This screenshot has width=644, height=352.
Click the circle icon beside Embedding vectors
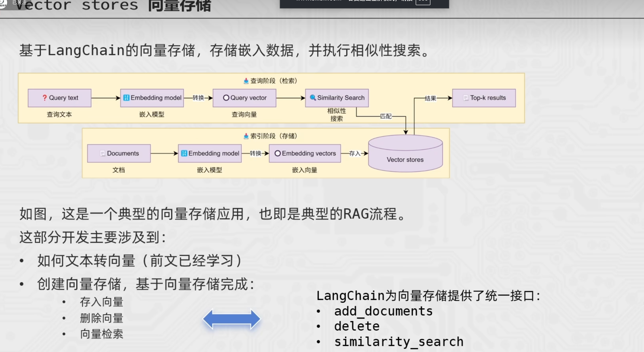[278, 153]
